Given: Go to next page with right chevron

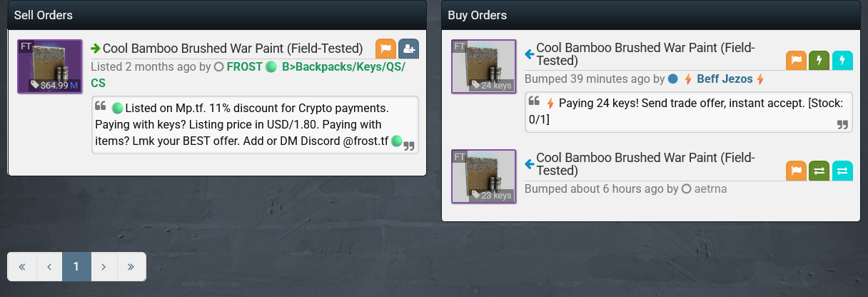Looking at the screenshot, I should 104,266.
